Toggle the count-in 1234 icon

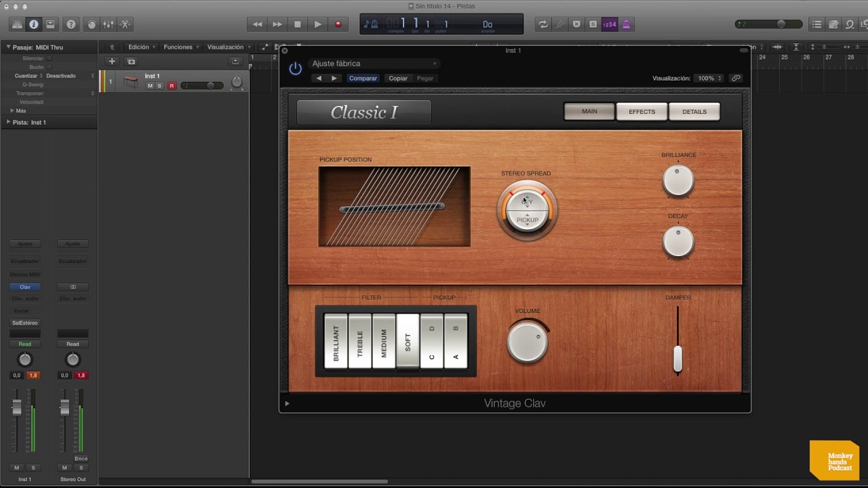pos(610,24)
